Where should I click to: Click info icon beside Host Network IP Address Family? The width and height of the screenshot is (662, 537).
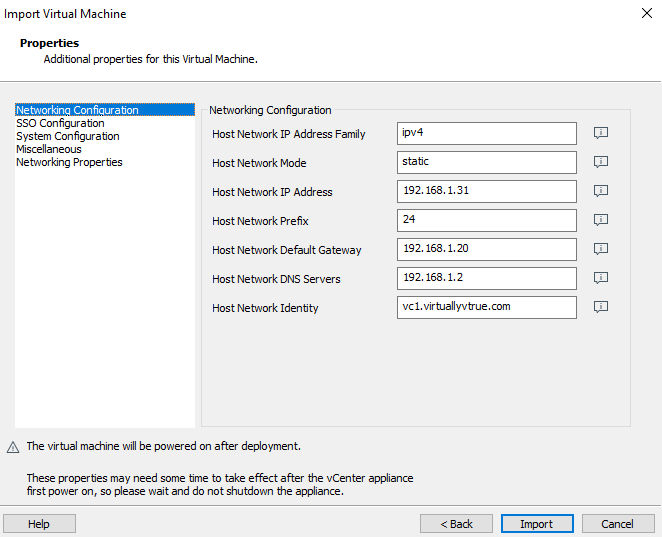(601, 133)
